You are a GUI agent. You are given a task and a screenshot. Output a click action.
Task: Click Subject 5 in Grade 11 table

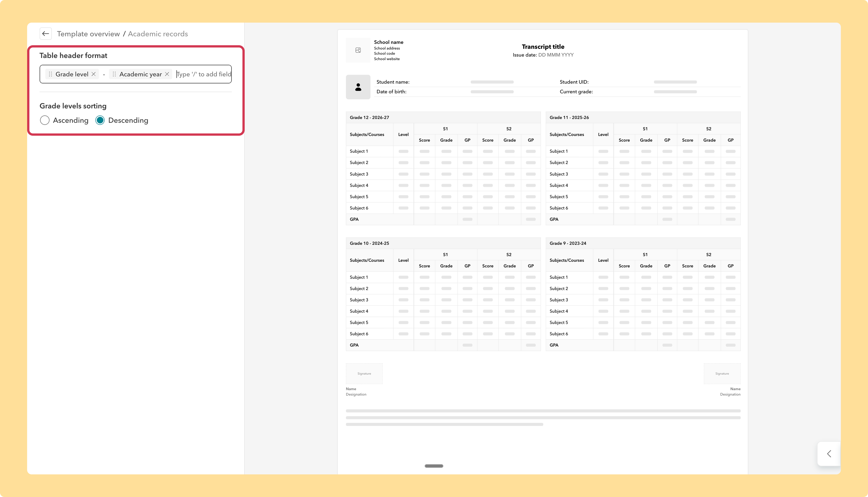(559, 197)
